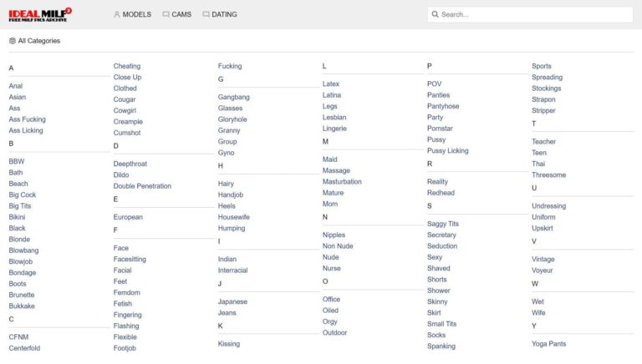Select the All Categories heading

(38, 41)
